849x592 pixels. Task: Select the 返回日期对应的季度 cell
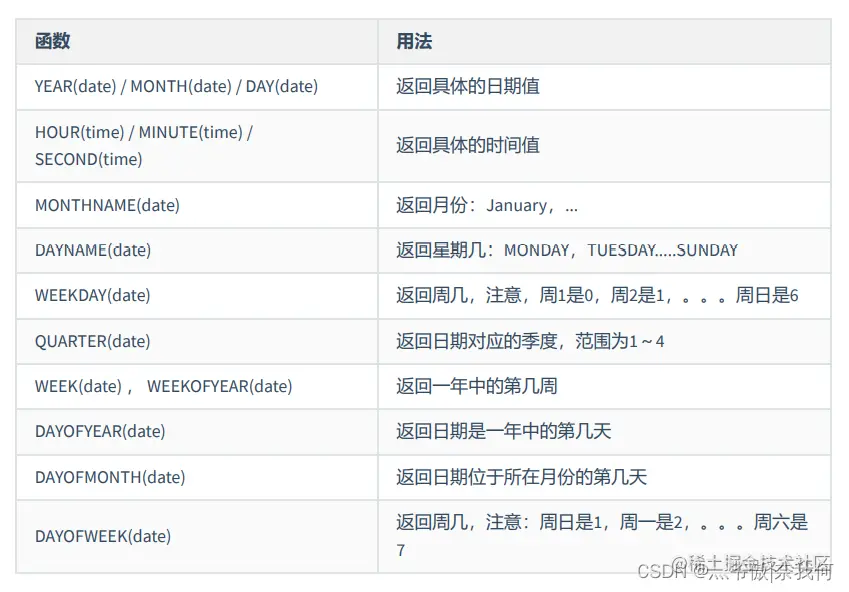pyautogui.click(x=604, y=341)
